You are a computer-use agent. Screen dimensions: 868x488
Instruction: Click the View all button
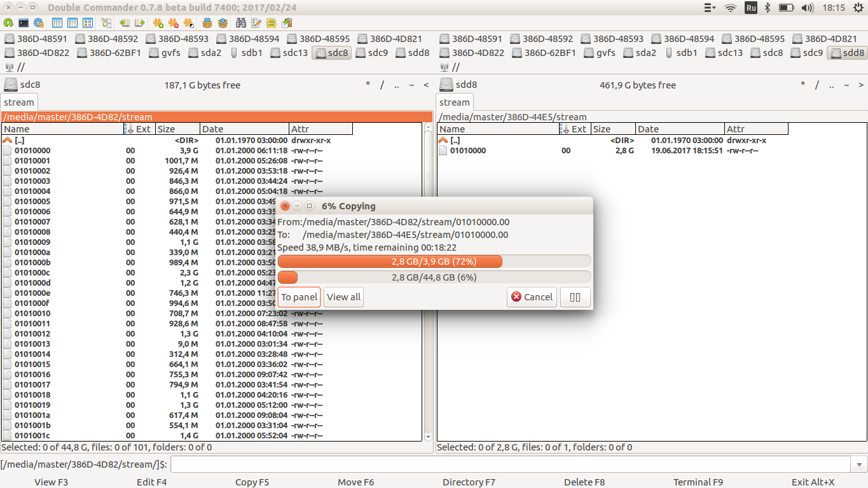tap(343, 297)
